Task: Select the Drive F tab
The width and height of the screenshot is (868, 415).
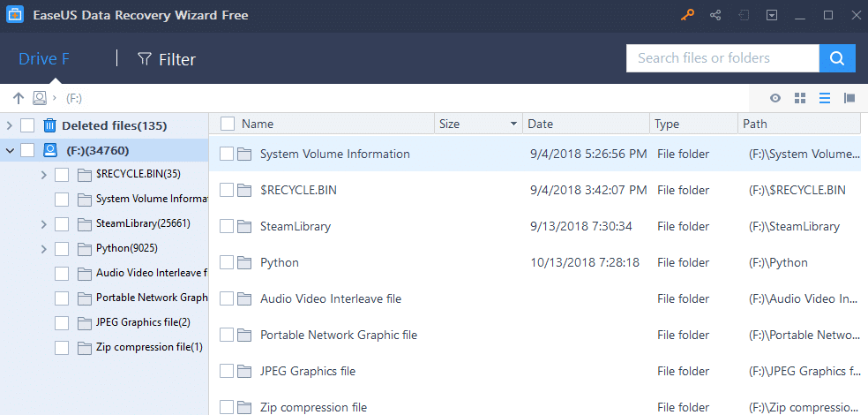Action: point(44,59)
